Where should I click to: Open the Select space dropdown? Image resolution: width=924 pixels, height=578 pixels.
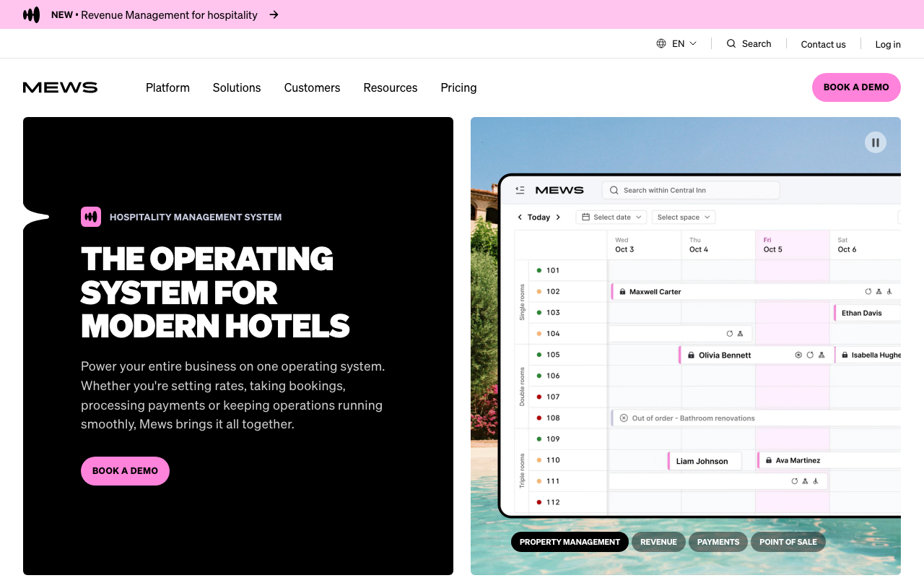tap(683, 217)
